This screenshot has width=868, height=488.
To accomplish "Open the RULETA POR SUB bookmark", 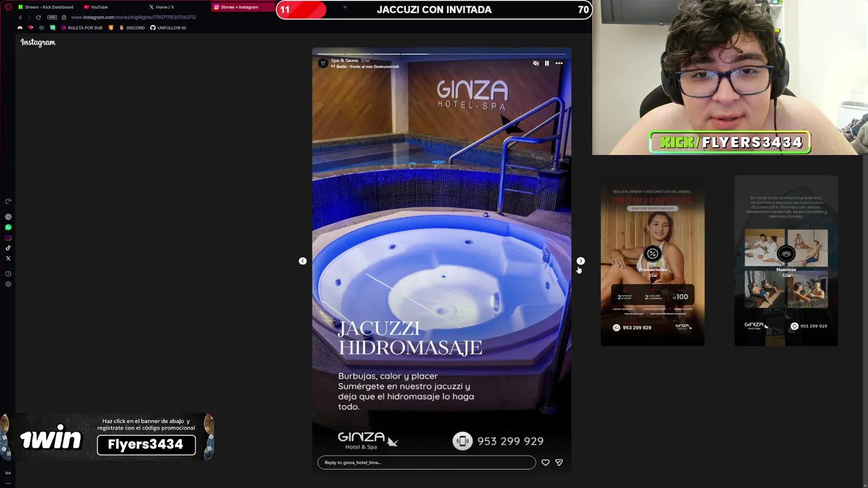I will point(81,28).
